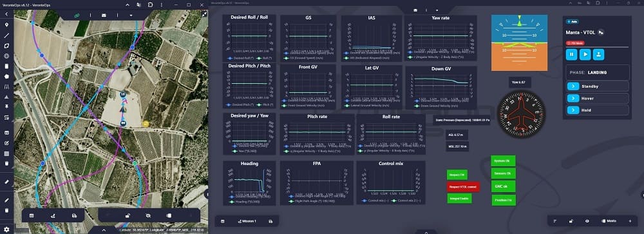644x234 pixels.
Task: Click the green link icon above map
Action: point(77,15)
